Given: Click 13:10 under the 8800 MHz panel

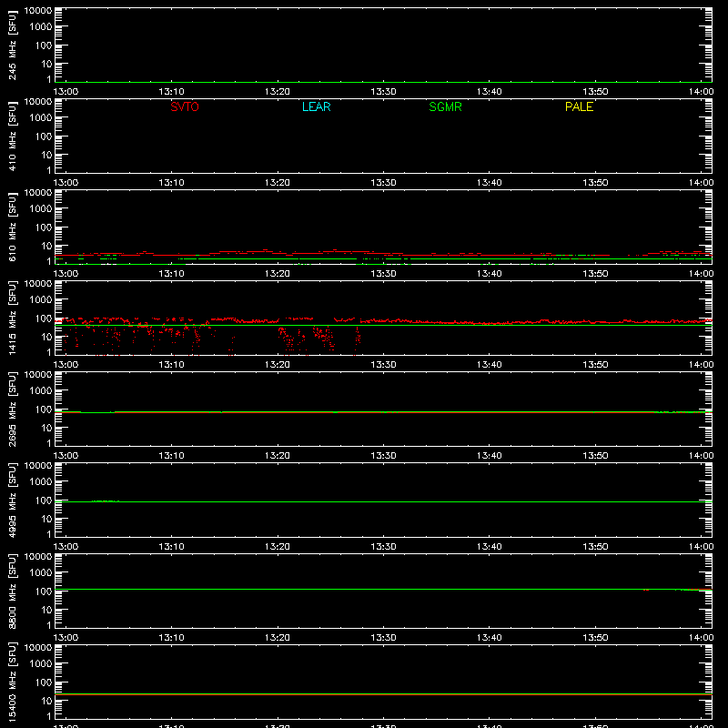Looking at the screenshot, I should coord(171,638).
